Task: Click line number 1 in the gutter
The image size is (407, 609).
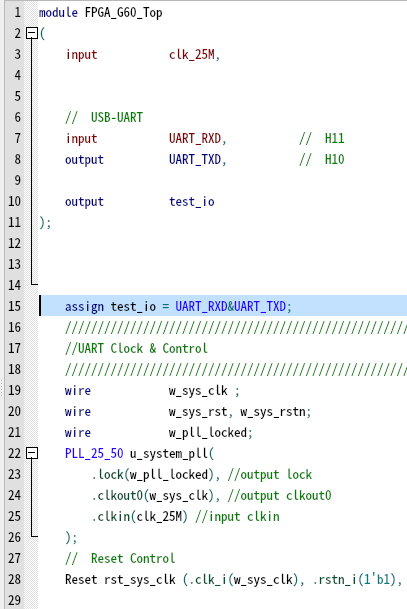Action: [17, 12]
